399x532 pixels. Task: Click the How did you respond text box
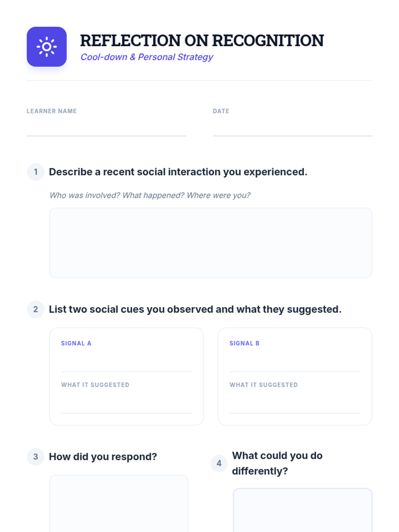coord(119,503)
